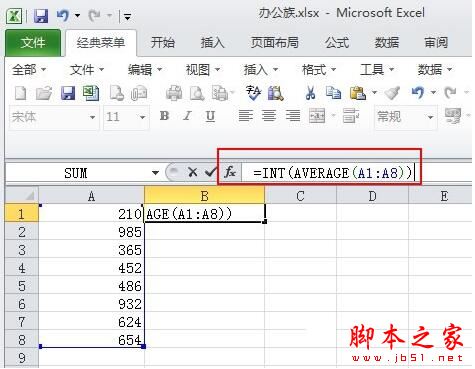The height and width of the screenshot is (369, 475).
Task: Click cell A6 containing 932
Action: (x=91, y=304)
